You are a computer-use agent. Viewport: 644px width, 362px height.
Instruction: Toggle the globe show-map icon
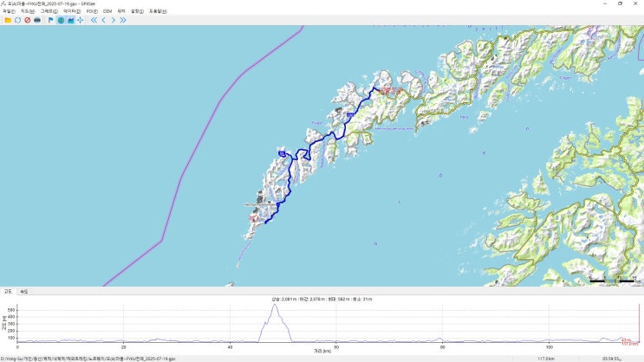coord(61,20)
